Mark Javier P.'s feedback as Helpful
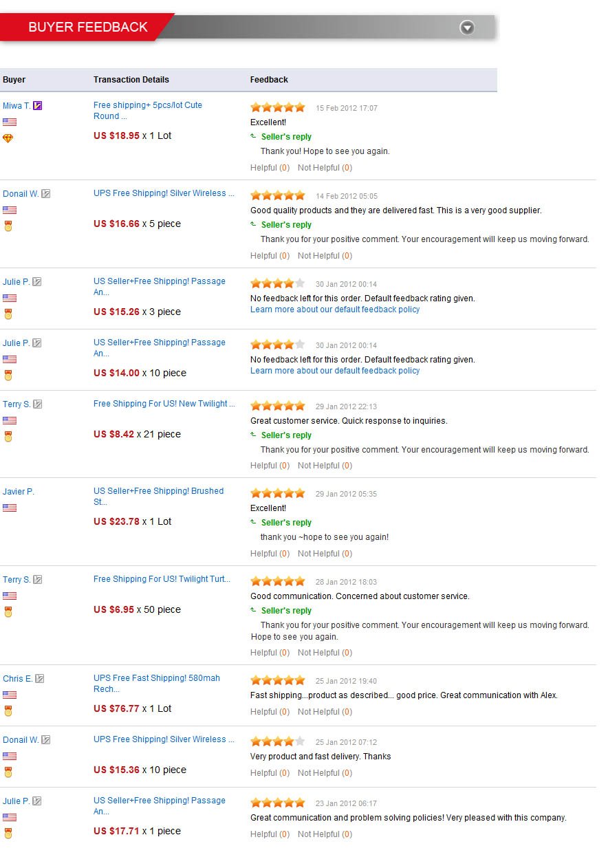This screenshot has width=608, height=868. point(270,554)
